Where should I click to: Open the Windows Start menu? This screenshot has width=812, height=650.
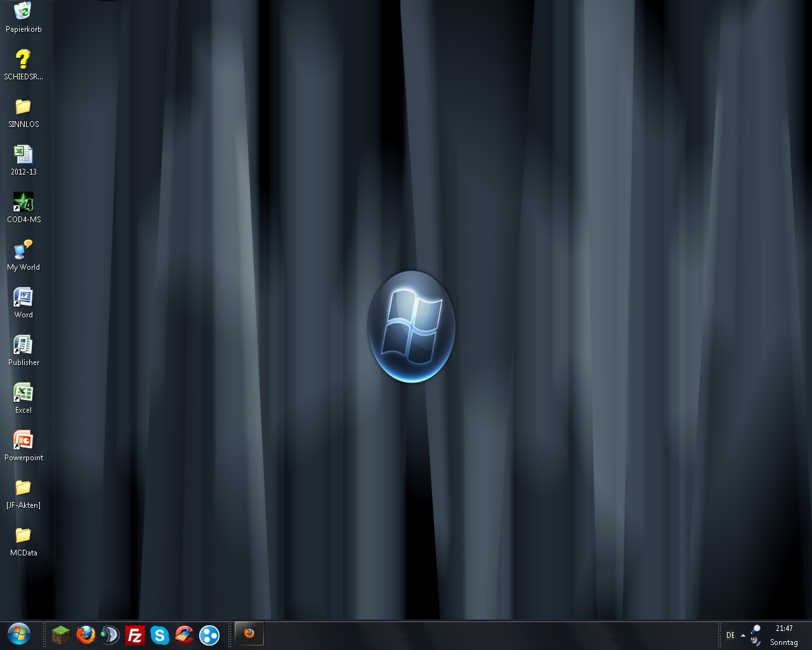tap(19, 634)
